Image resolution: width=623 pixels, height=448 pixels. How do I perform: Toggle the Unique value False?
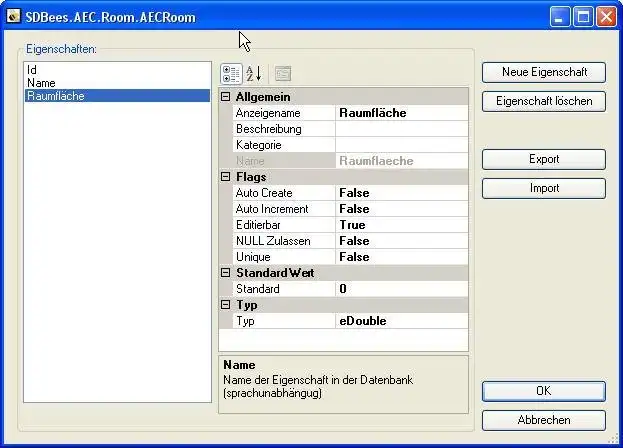click(402, 257)
